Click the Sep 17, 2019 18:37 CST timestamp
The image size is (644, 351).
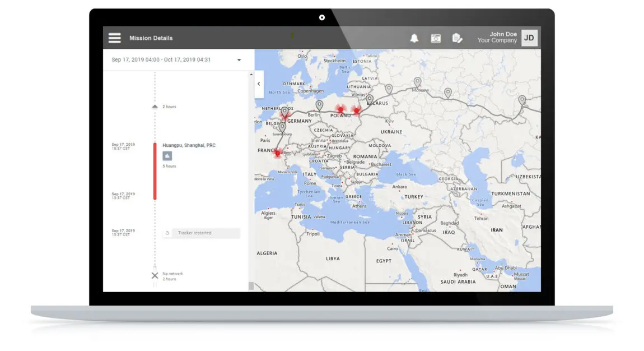click(x=123, y=146)
